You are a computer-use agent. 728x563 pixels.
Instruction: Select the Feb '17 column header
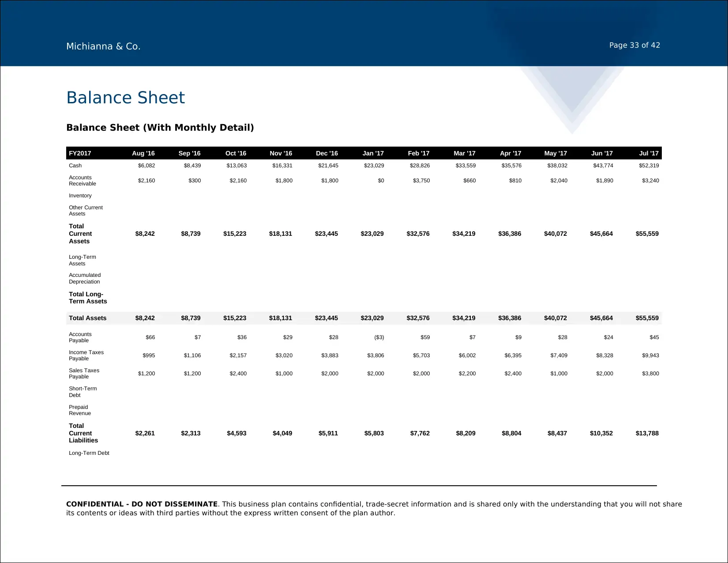pos(419,153)
